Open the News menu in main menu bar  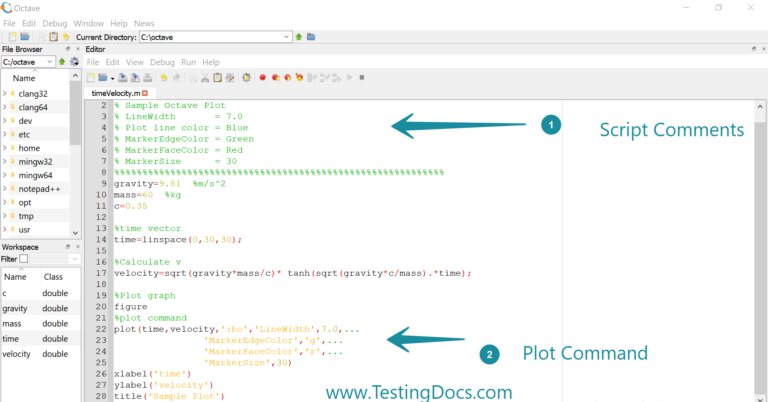point(144,22)
